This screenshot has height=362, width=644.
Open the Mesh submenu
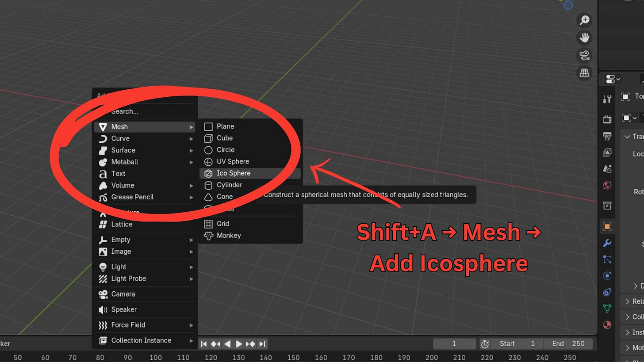pyautogui.click(x=145, y=127)
